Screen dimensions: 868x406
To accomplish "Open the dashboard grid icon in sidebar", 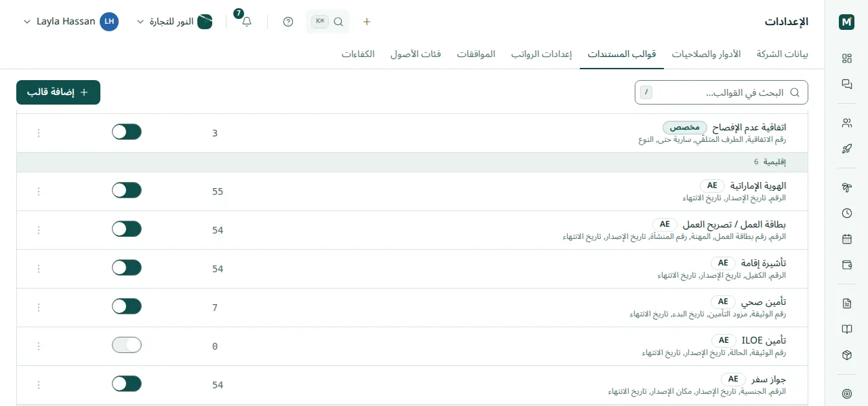I will 846,58.
